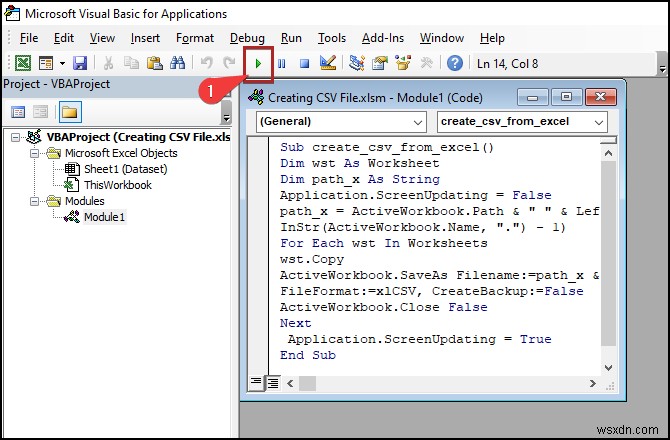Collapse the Modules folder
The width and height of the screenshot is (670, 440).
point(35,201)
